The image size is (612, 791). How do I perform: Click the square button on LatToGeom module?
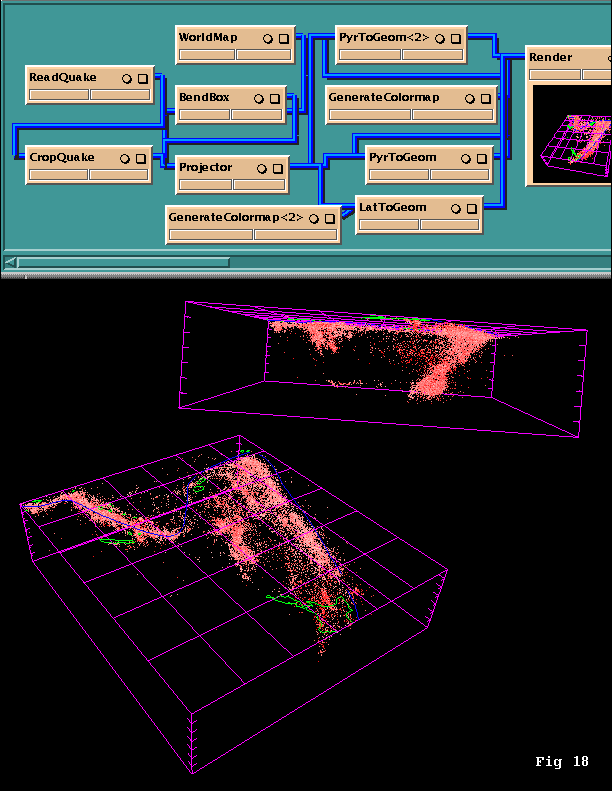click(x=472, y=208)
